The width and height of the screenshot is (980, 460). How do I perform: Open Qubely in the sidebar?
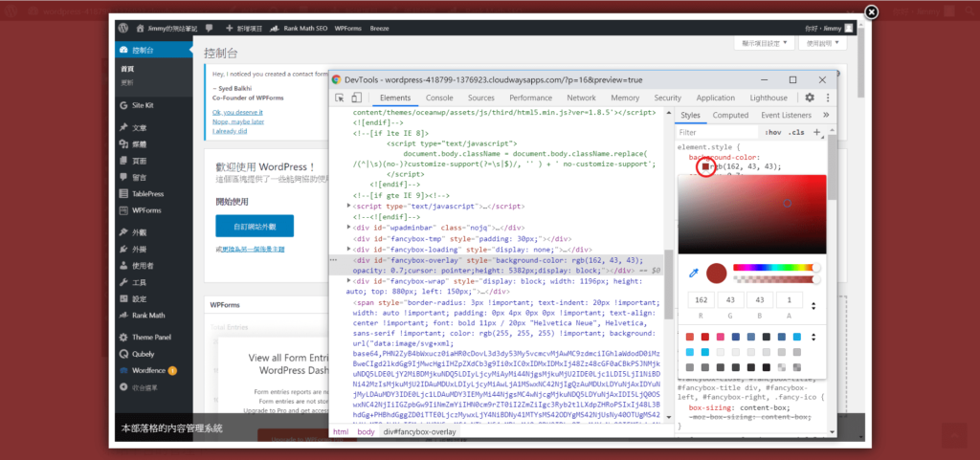(x=144, y=354)
